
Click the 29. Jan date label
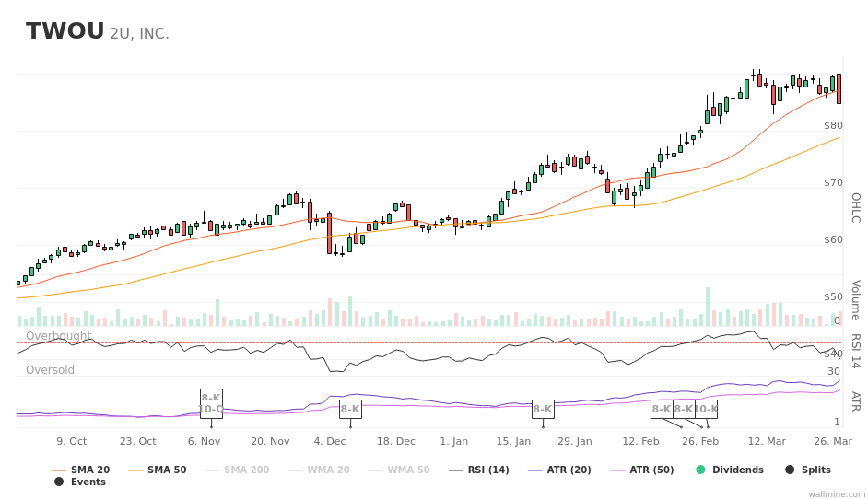coord(575,442)
